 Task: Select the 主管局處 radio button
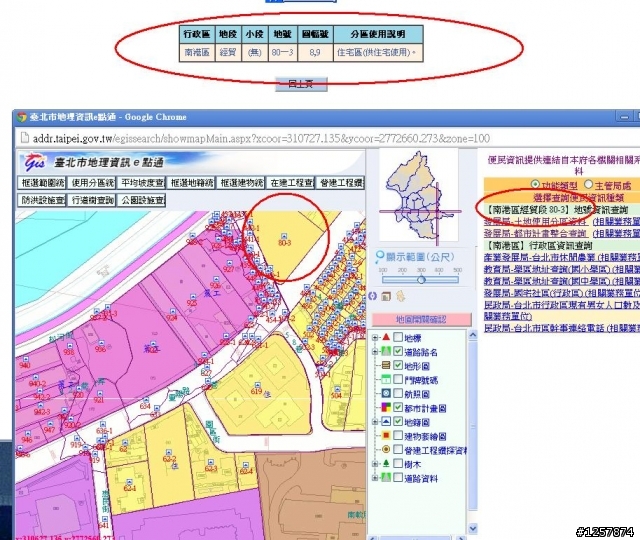coord(588,184)
